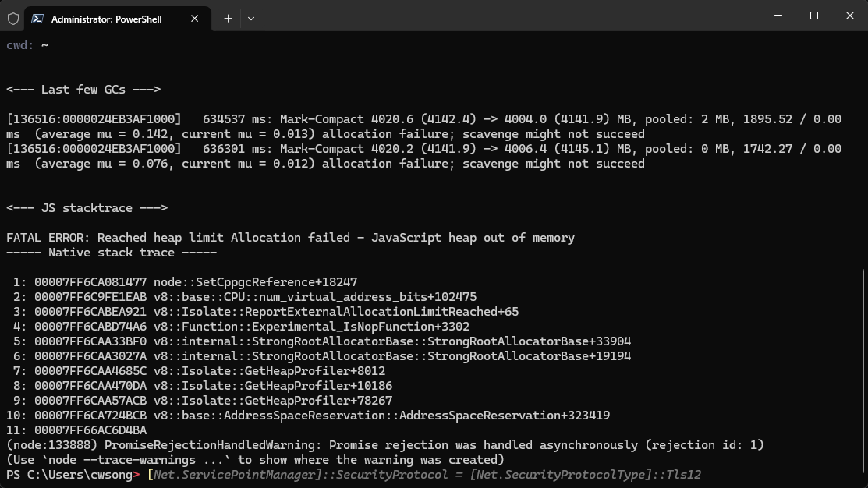This screenshot has width=868, height=488.
Task: Click the JS stacktrace header line
Action: 87,208
